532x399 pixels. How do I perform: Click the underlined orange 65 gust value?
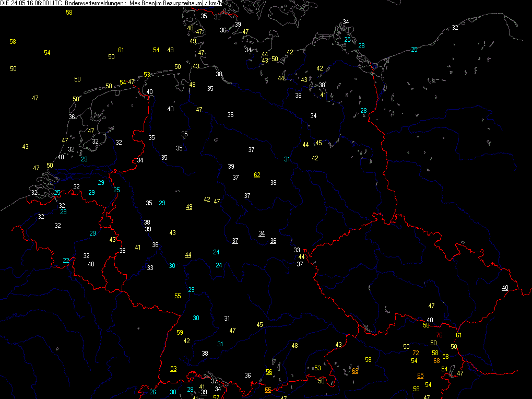click(x=420, y=375)
